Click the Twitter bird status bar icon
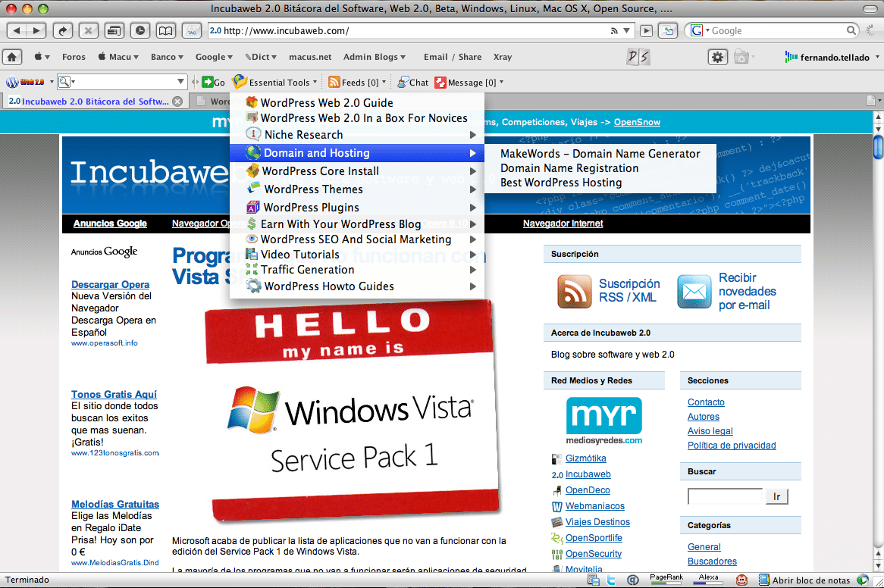 [611, 580]
